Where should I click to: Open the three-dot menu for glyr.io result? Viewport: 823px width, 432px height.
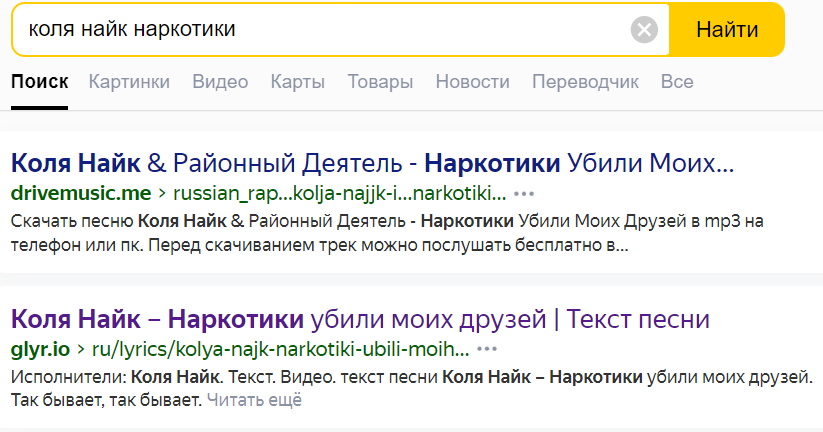pyautogui.click(x=487, y=349)
